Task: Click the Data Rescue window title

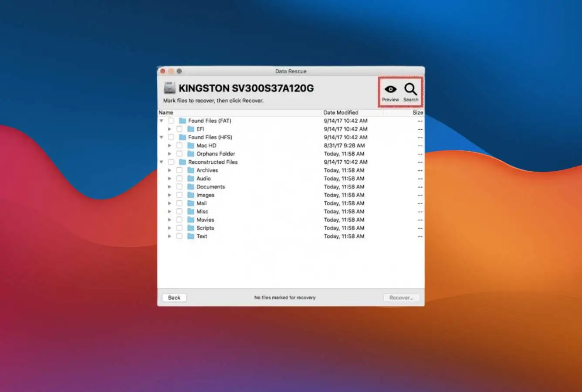Action: point(291,71)
